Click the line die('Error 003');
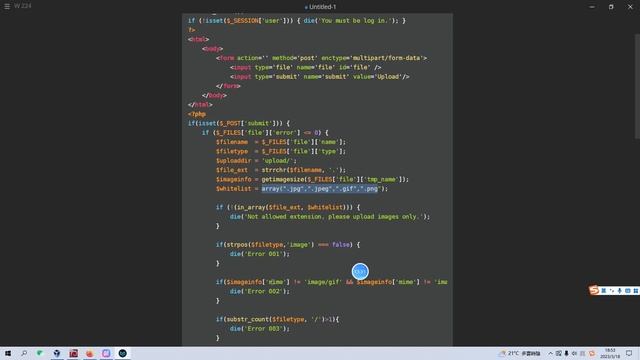This screenshot has width=640, height=360. (260, 329)
